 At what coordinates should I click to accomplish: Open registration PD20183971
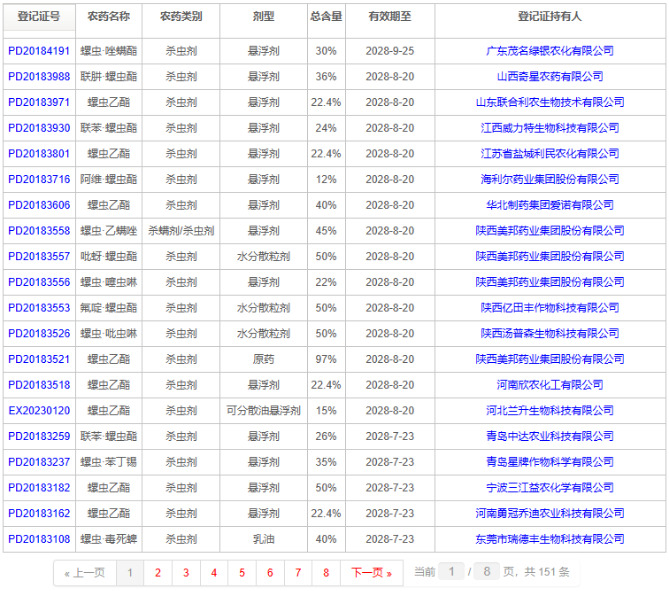pos(39,102)
